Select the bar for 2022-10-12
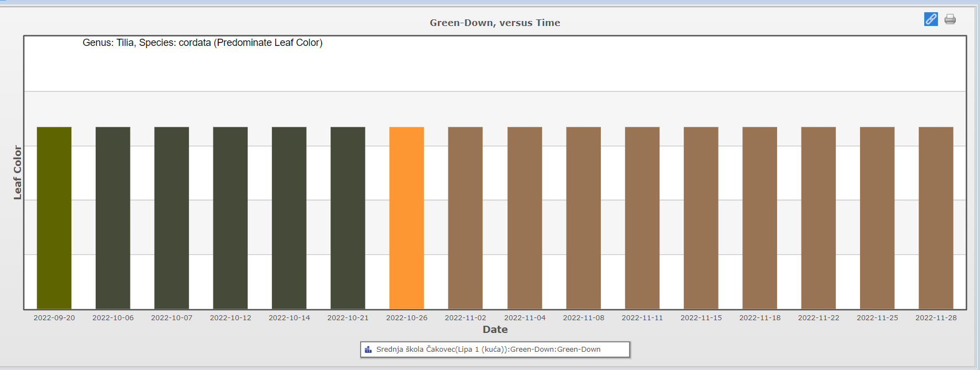980x370 pixels. [x=230, y=218]
